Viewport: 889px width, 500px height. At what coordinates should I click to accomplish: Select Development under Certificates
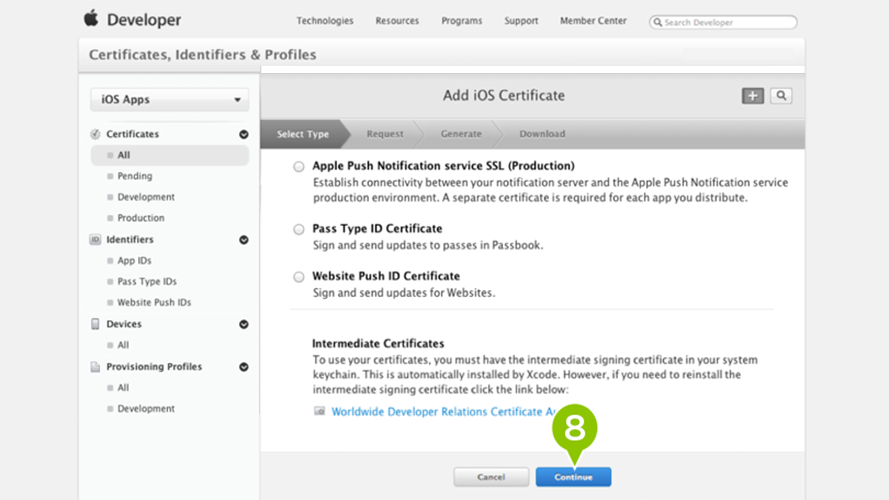tap(146, 197)
